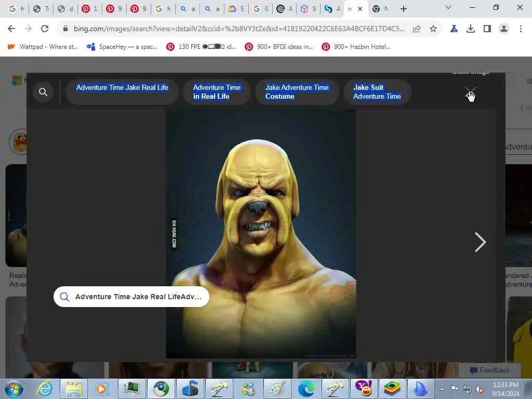Open the Chrome Labs flask icon
This screenshot has height=399, width=532.
(454, 29)
